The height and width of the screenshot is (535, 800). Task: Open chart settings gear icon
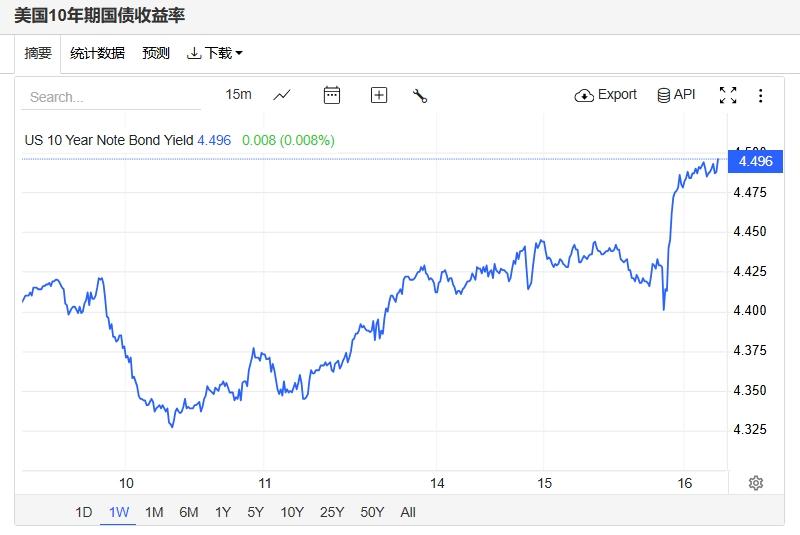pyautogui.click(x=756, y=482)
